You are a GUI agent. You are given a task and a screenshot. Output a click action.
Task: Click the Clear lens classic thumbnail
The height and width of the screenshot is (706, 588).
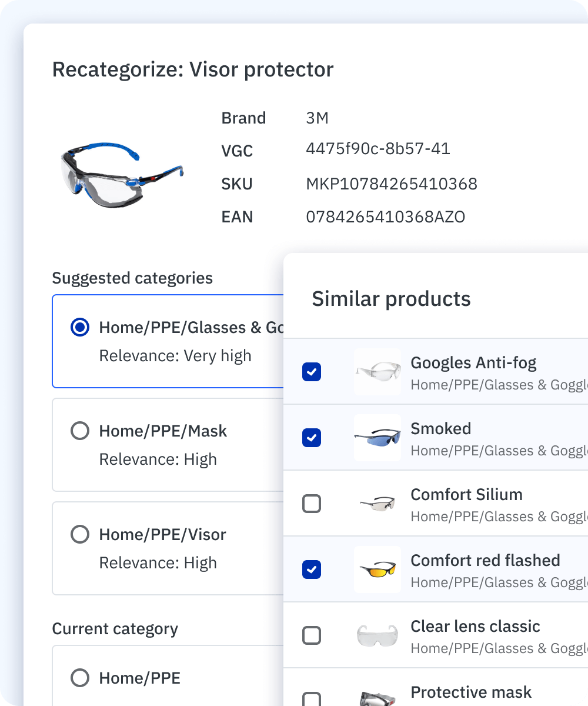pos(377,635)
